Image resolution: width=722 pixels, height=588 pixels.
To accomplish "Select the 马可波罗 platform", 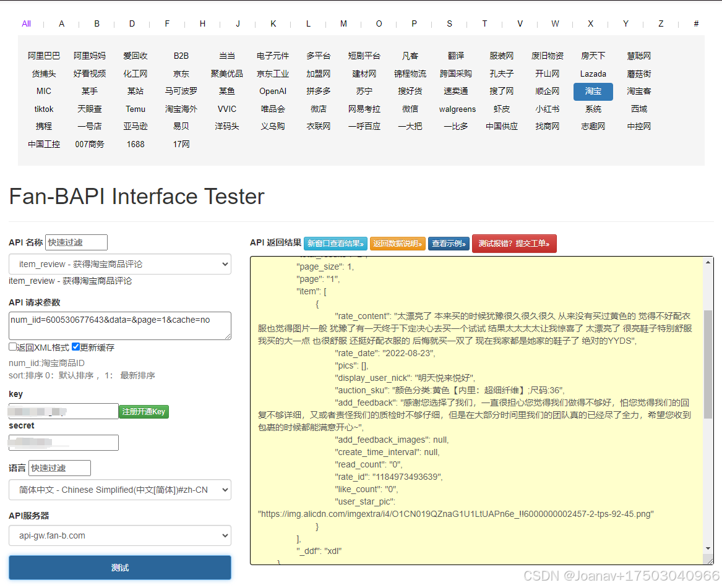I will [181, 91].
